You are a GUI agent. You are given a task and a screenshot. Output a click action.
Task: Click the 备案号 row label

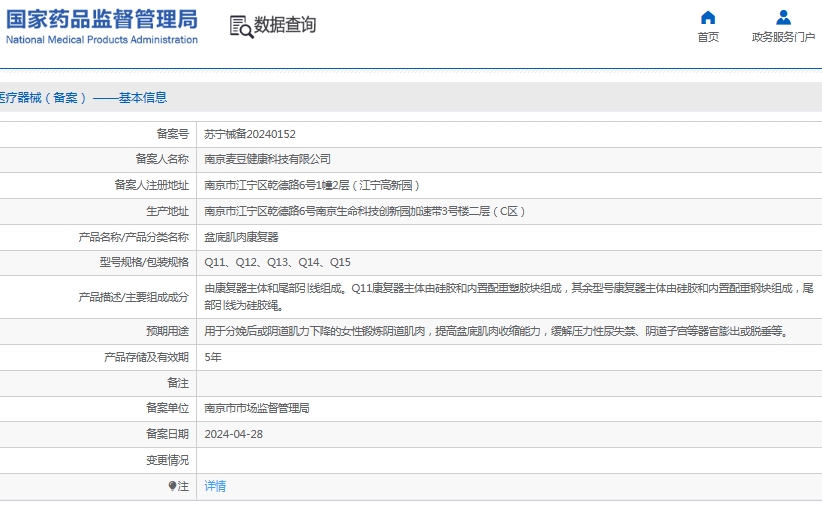[172, 134]
